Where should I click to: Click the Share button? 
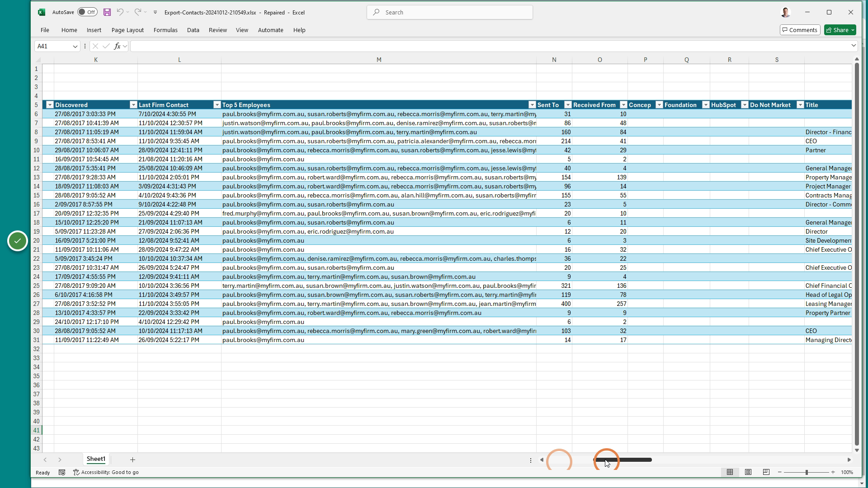837,30
